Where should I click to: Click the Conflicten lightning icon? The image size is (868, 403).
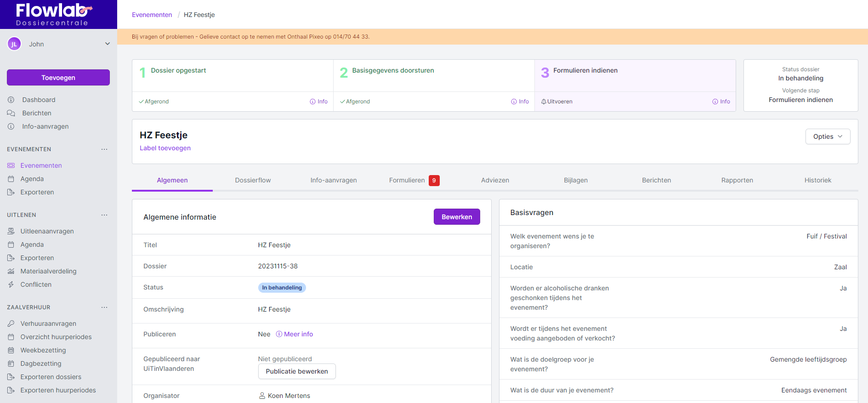pos(11,284)
